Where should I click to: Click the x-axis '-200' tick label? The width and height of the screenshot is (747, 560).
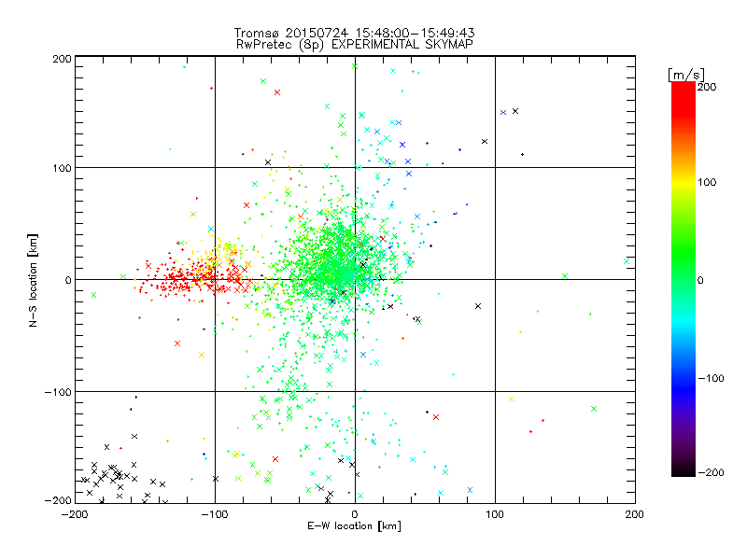click(x=75, y=514)
